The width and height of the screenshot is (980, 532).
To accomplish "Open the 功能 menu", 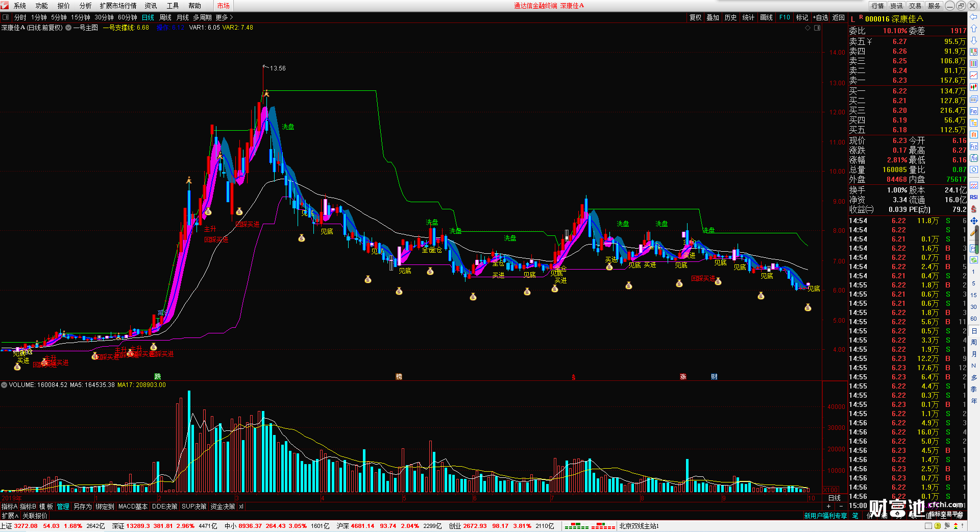I will 42,6.
